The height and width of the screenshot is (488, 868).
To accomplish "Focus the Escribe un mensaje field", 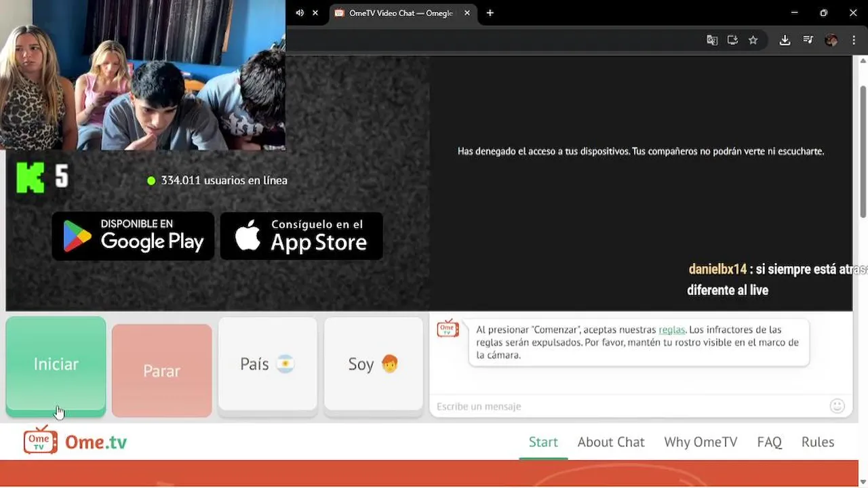I will pos(629,406).
